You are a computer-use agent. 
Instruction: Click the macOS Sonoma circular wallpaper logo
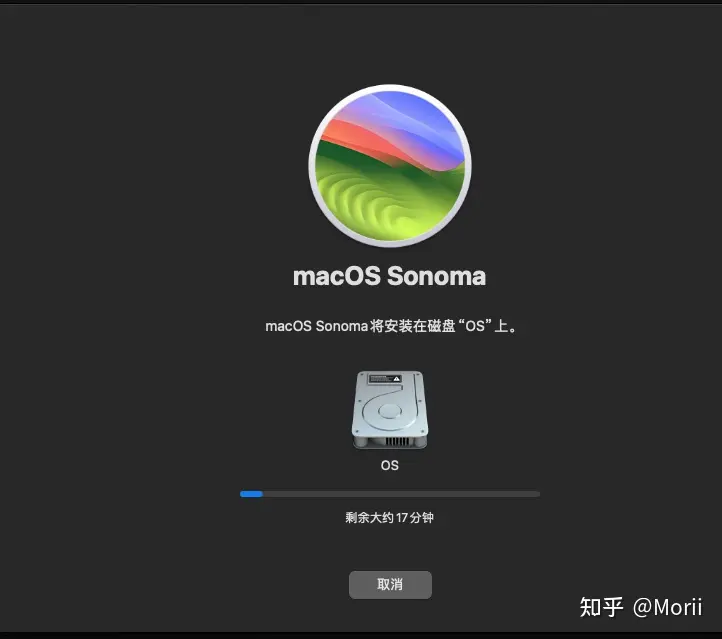(x=390, y=166)
